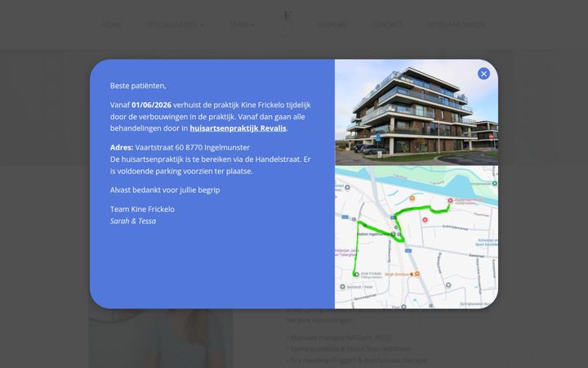The width and height of the screenshot is (588, 368).
Task: Click the address Vaartstraat 60 8770 Ingelmunster
Action: pyautogui.click(x=193, y=147)
